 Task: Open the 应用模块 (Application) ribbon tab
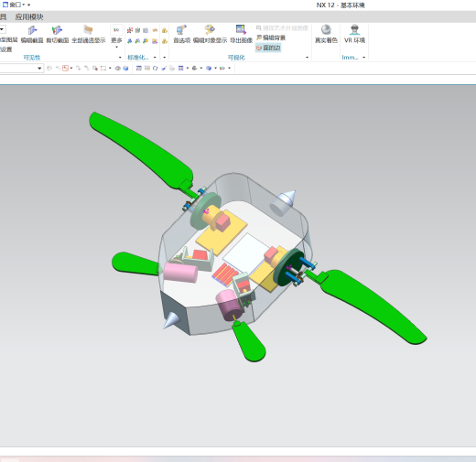(x=29, y=17)
